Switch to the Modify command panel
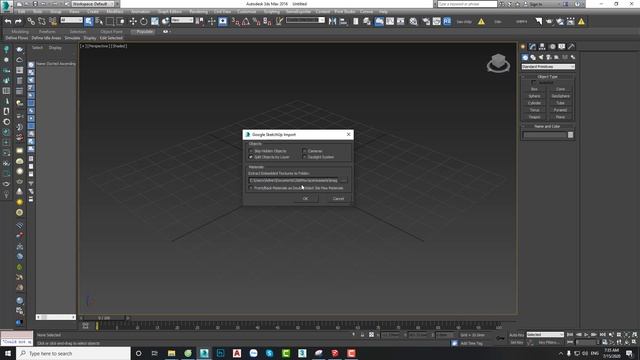 pos(532,47)
